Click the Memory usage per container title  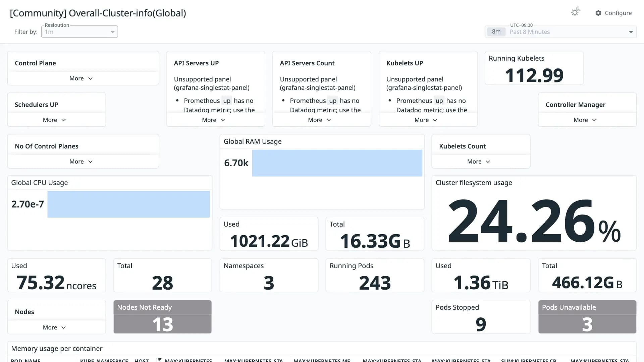[57, 349]
